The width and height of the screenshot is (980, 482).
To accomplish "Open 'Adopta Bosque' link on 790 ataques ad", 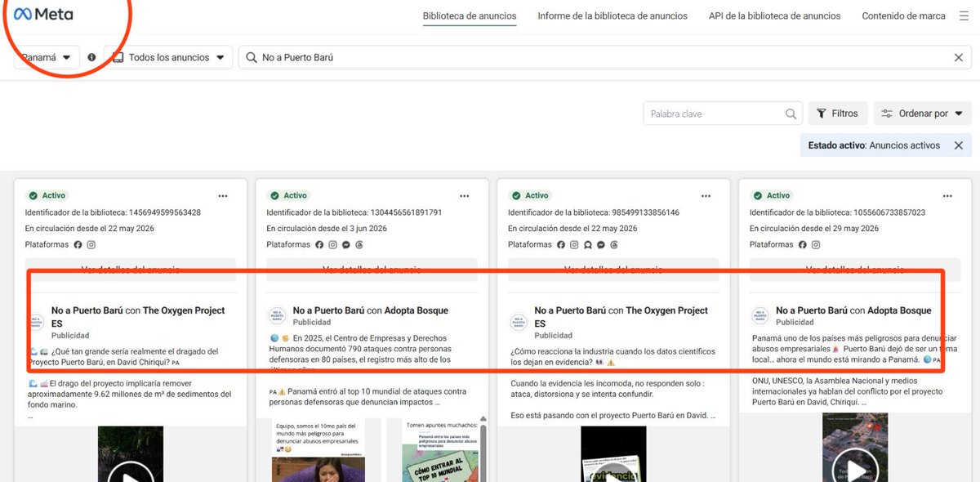I will pos(416,310).
